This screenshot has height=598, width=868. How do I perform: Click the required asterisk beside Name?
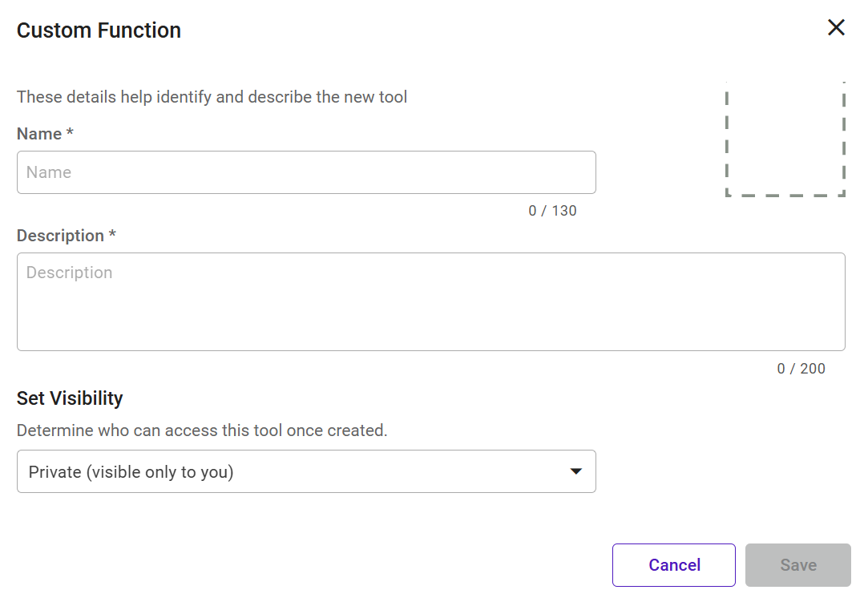coord(71,133)
